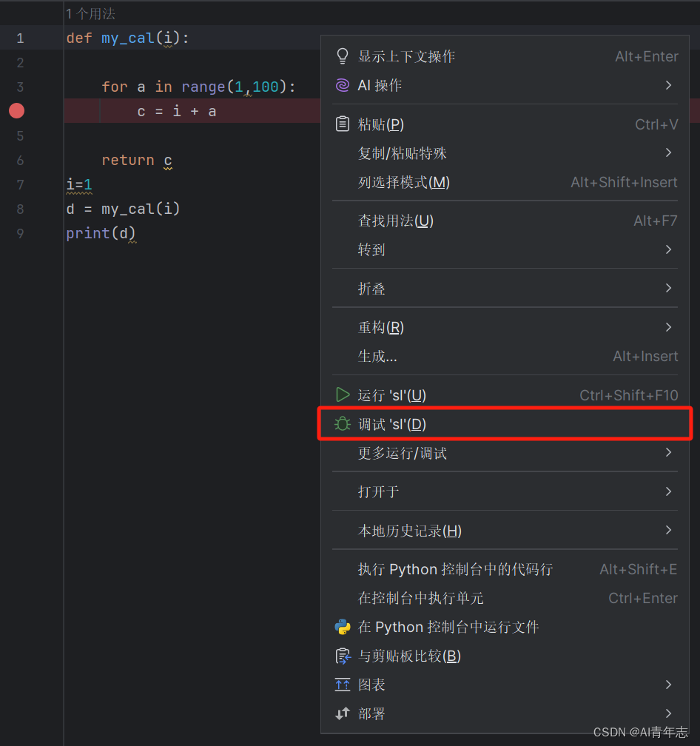Click the 'c = i + a' code line

tap(177, 111)
